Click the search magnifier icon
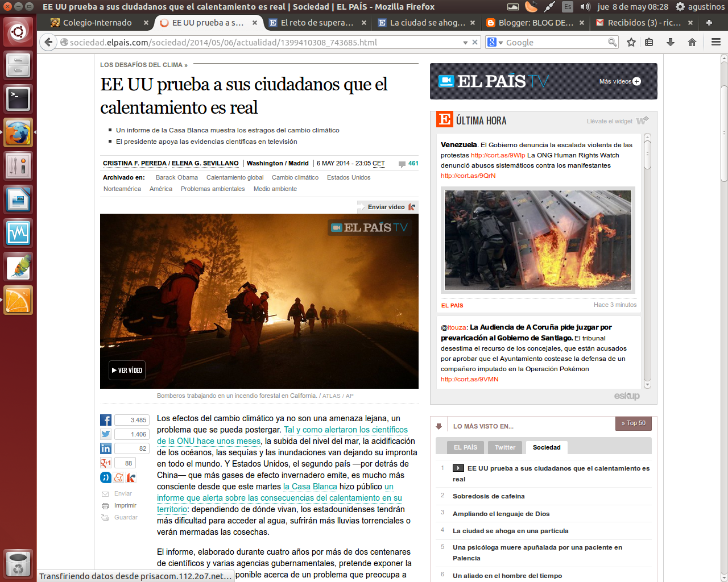The height and width of the screenshot is (582, 728). pos(612,42)
